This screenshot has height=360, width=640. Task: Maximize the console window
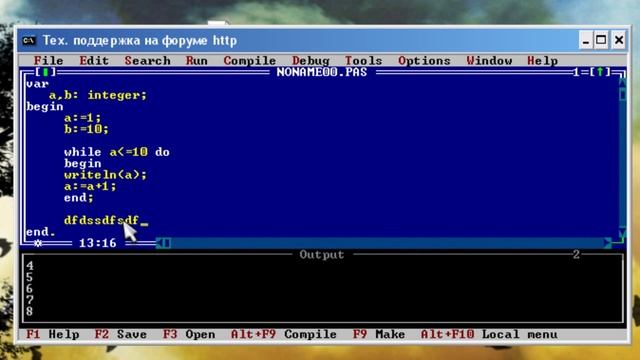(601, 40)
